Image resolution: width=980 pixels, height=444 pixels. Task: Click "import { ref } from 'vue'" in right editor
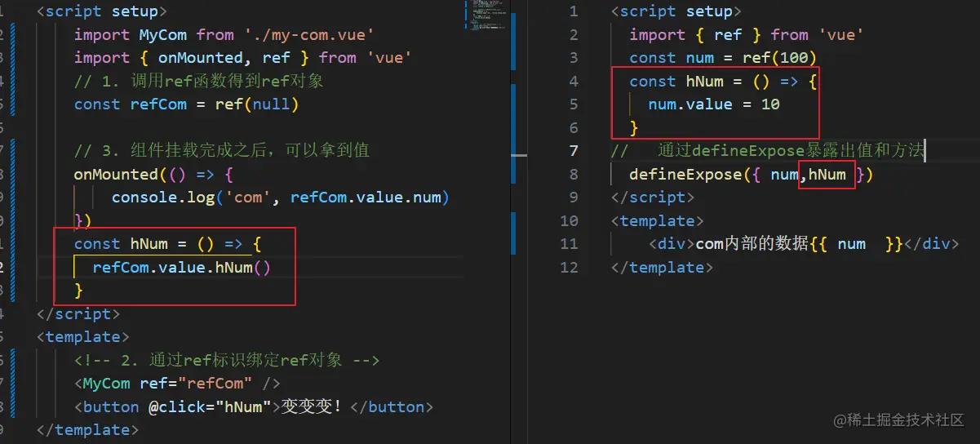pyautogui.click(x=747, y=34)
